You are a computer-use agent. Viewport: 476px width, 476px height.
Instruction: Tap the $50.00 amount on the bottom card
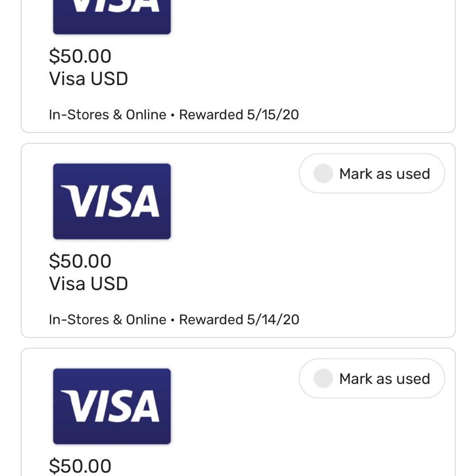point(80,466)
